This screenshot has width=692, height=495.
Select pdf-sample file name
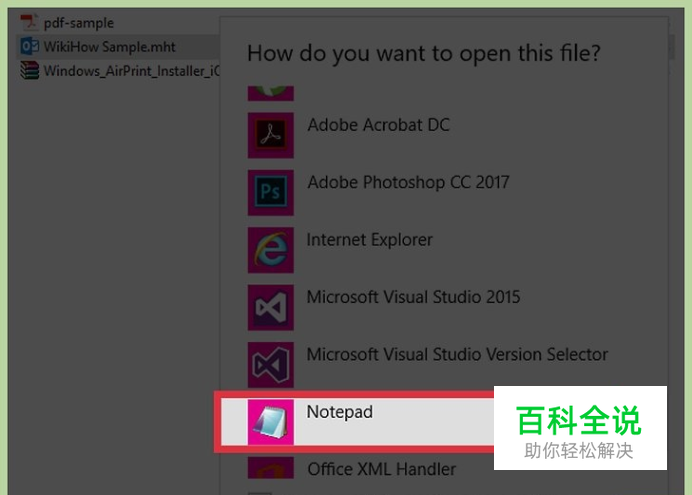click(79, 23)
